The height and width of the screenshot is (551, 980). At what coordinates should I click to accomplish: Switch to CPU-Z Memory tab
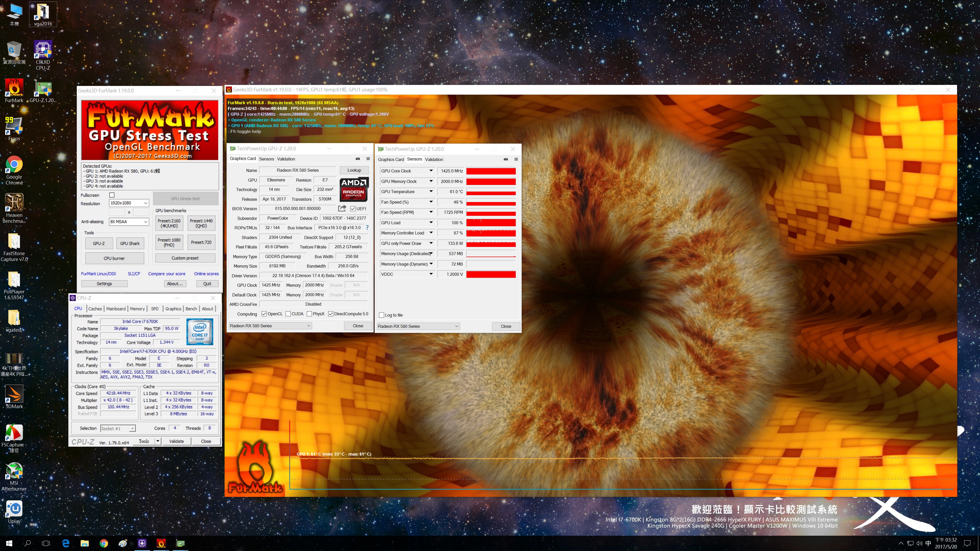coord(137,309)
